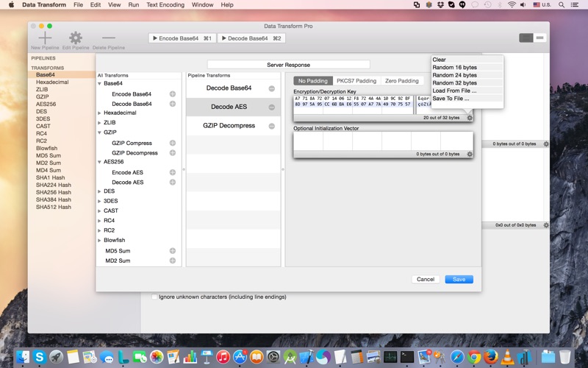Select SHA256 Hash in the sidebar
588x368 pixels.
coord(53,192)
